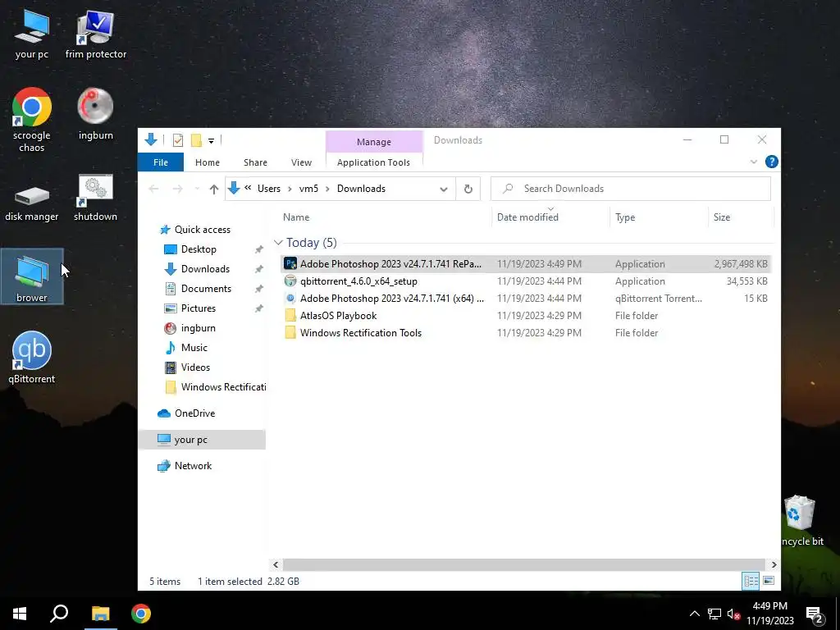The width and height of the screenshot is (840, 630).
Task: Expand the ribbon with the chevron arrow
Action: [754, 162]
